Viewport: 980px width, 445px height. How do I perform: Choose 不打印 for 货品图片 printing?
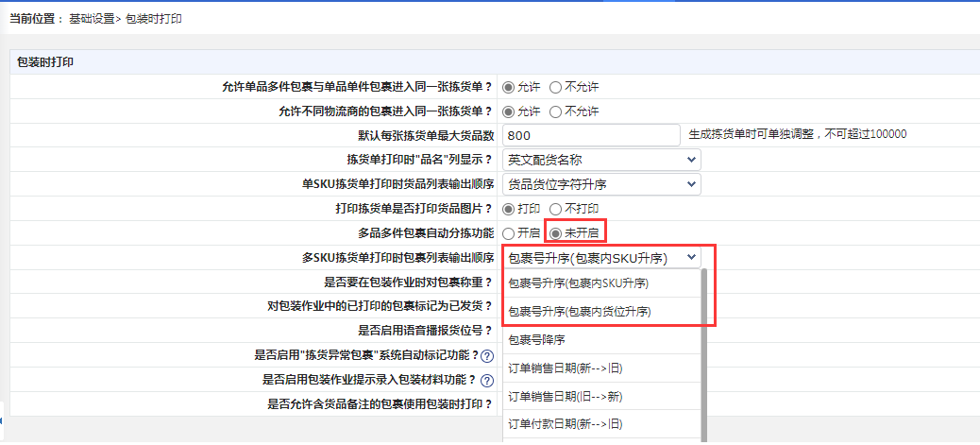(x=555, y=209)
